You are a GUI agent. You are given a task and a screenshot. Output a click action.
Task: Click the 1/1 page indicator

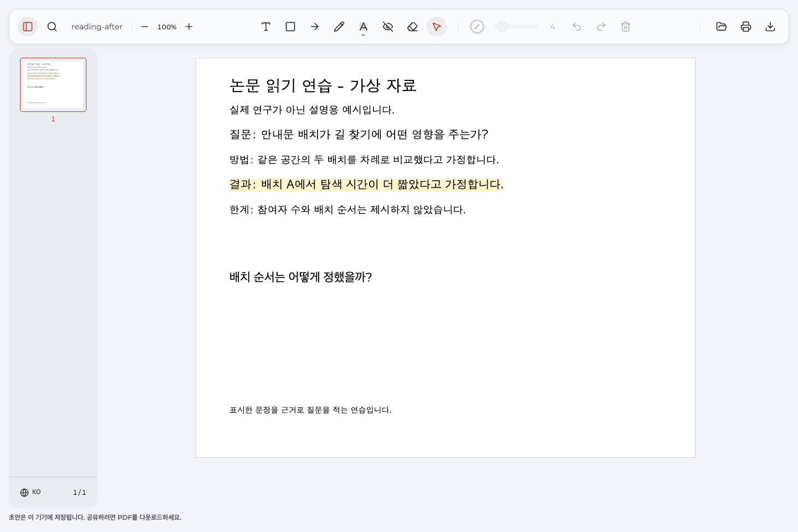point(79,492)
